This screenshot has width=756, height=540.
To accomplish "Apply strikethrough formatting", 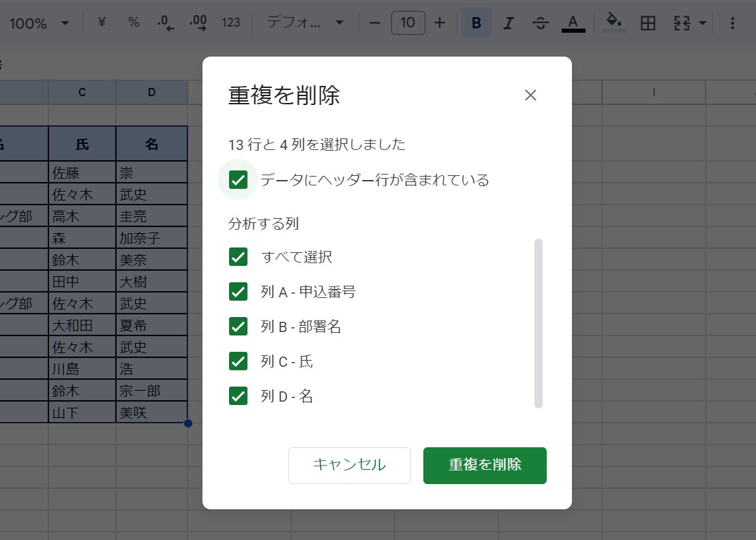I will (x=541, y=22).
